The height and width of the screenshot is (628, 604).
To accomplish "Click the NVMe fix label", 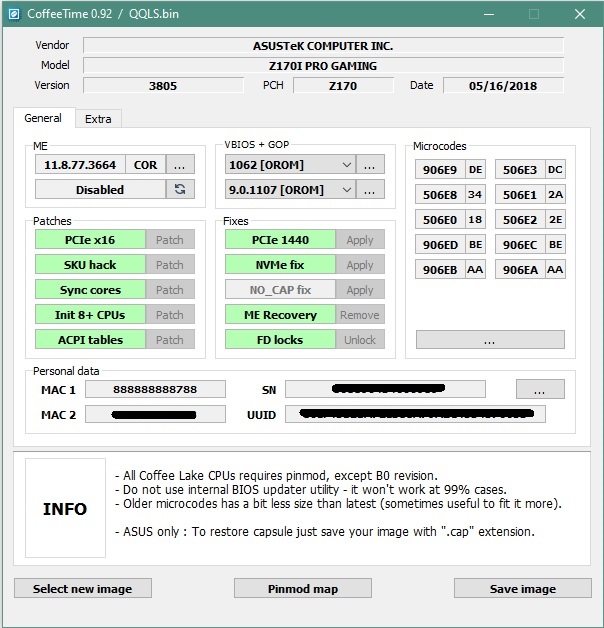I will (280, 264).
